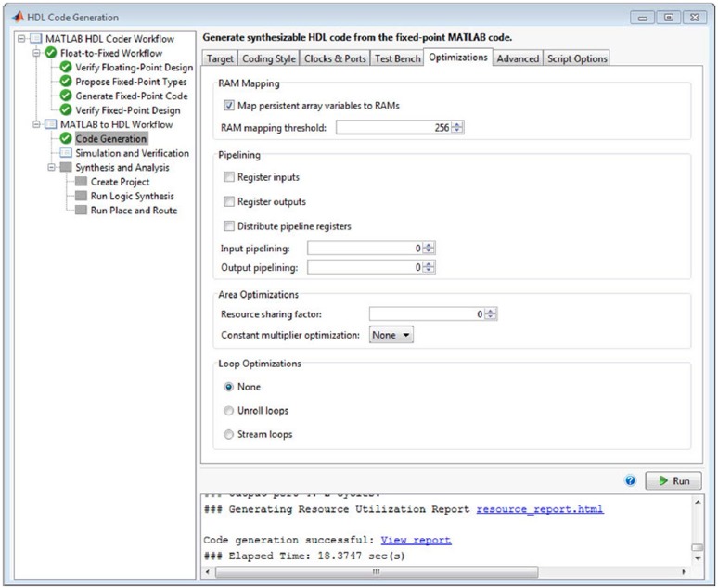Switch to the Coding Style tab

[x=269, y=58]
